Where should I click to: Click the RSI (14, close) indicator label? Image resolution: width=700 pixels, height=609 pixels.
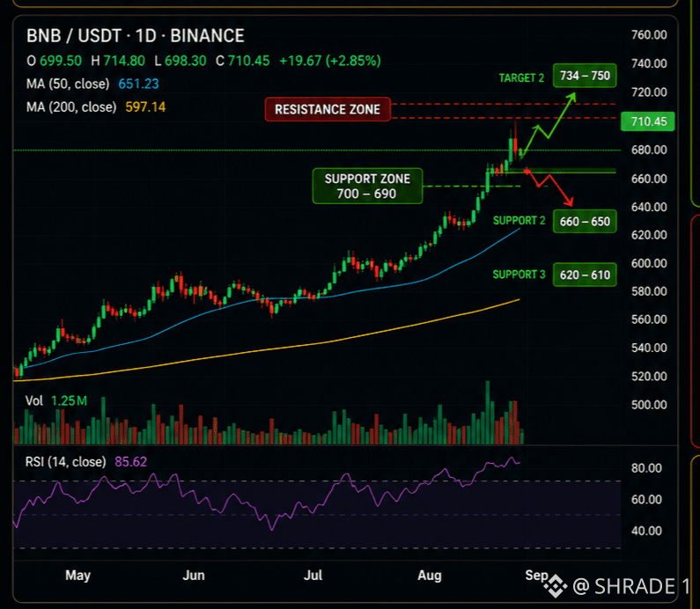[66, 461]
